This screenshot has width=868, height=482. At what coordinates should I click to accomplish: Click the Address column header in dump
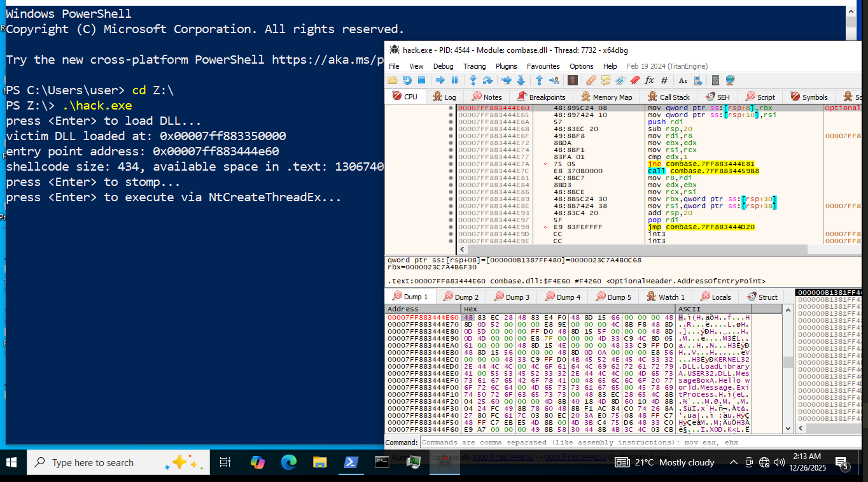(423, 309)
